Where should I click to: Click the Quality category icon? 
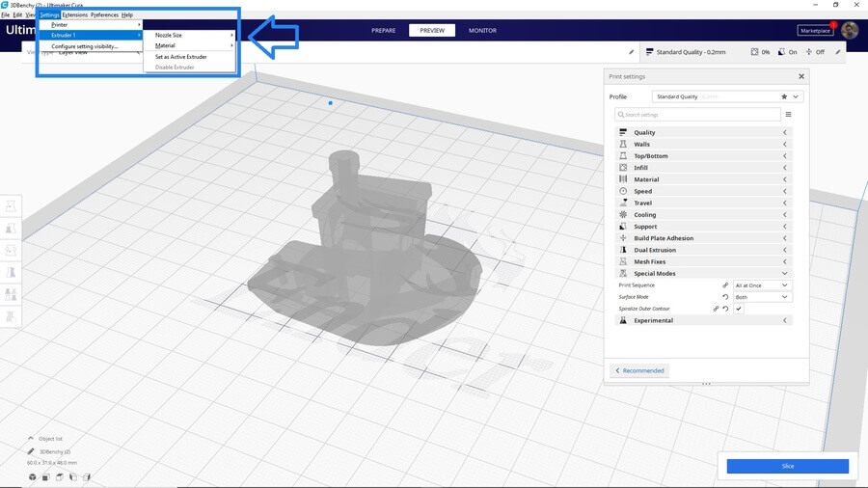pos(623,132)
